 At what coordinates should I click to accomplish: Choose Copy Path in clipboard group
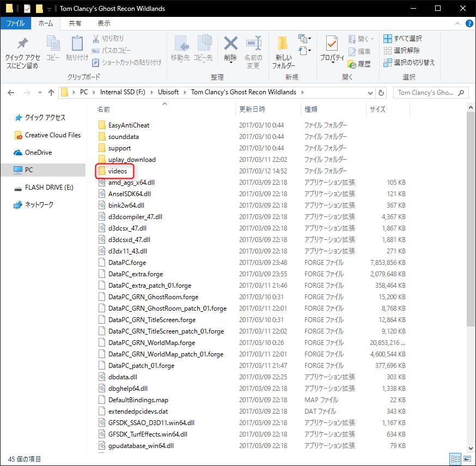(x=112, y=51)
